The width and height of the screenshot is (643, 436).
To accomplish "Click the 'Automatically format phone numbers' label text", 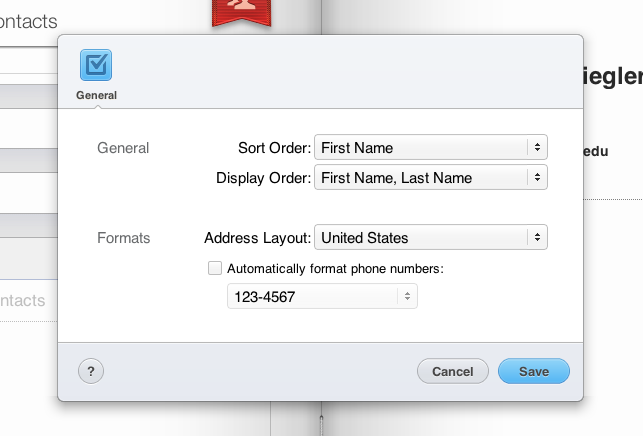I will (x=335, y=268).
